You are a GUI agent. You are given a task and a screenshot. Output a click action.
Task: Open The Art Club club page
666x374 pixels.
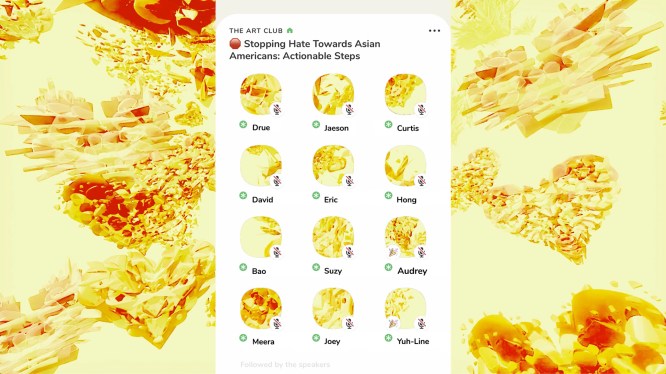(x=256, y=31)
